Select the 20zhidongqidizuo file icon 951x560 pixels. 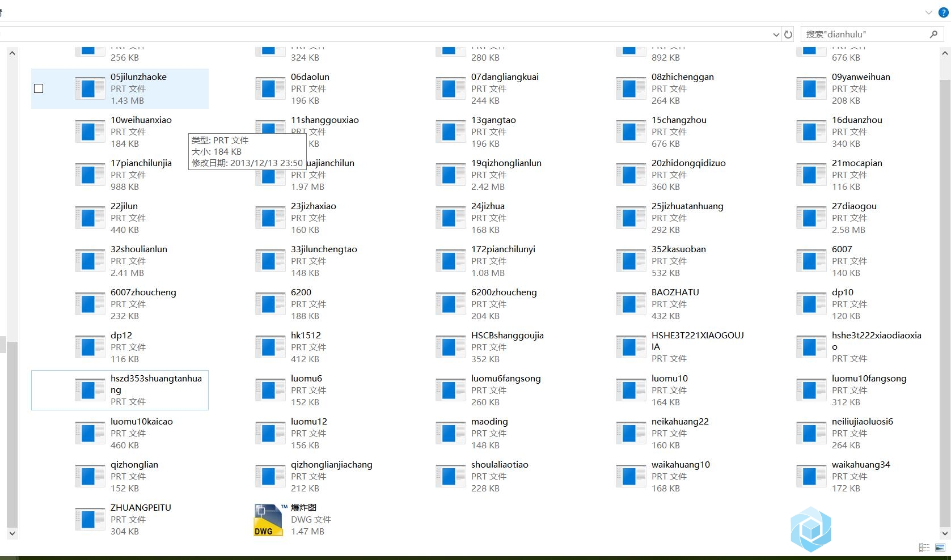pos(631,175)
